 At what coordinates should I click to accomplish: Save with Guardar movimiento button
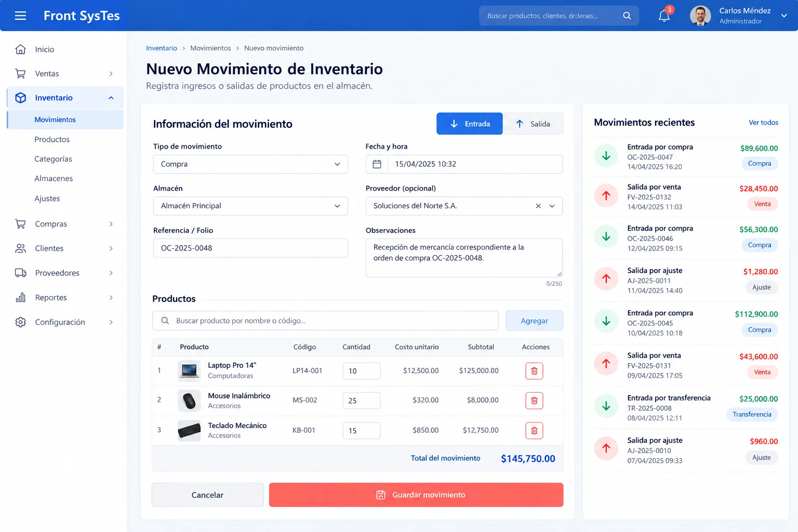click(416, 495)
